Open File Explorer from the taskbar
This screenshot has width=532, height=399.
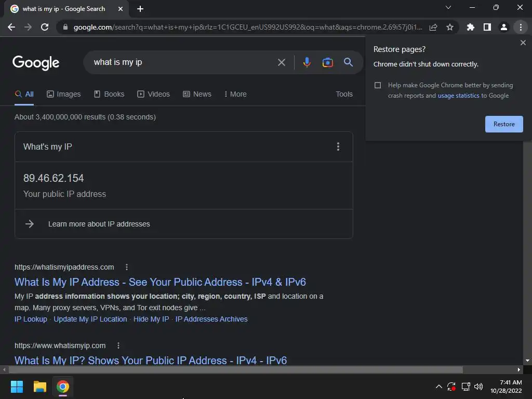39,387
